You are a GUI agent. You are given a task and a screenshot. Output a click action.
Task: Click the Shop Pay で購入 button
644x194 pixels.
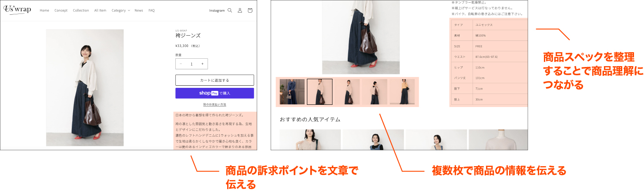coord(215,93)
